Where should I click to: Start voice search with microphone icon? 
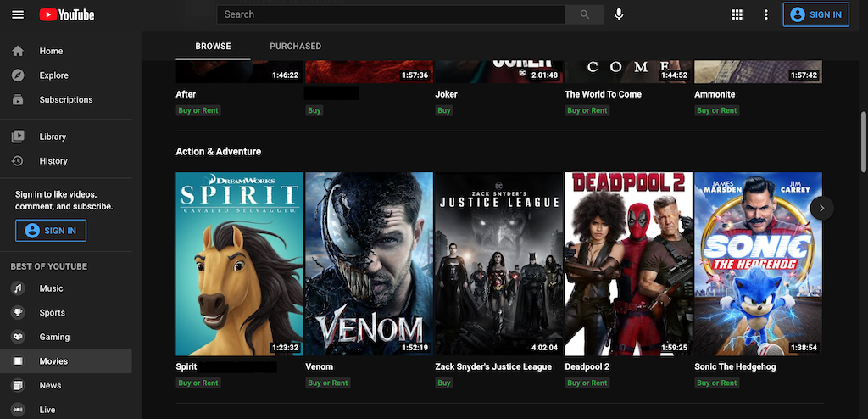[x=619, y=14]
